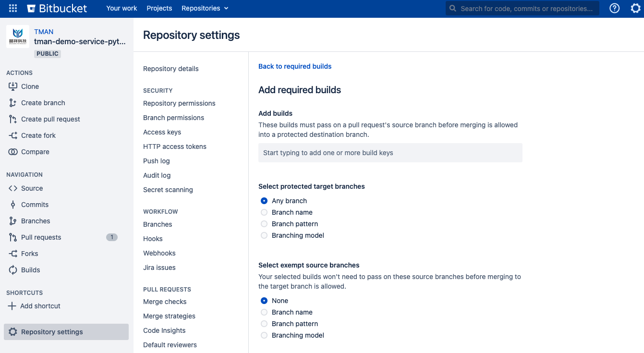Open Projects in top navigation

(x=159, y=8)
